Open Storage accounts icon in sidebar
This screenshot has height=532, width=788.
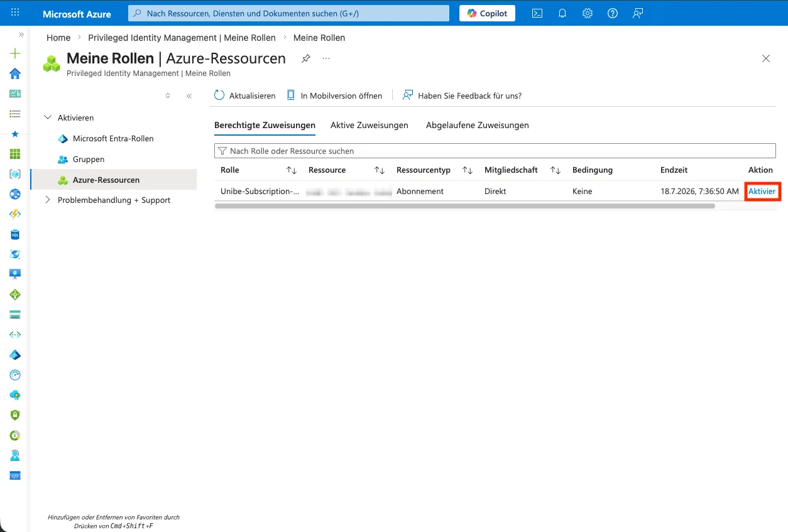click(15, 315)
